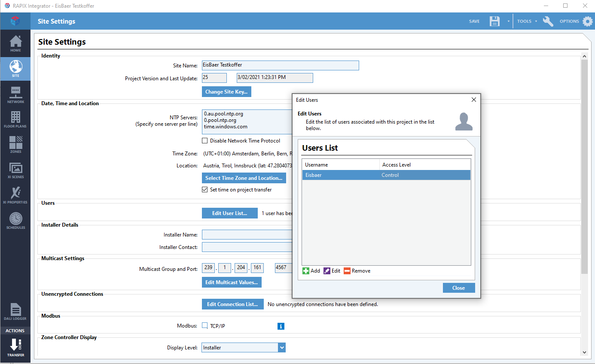Viewport: 595px width, 364px height.
Task: Open the Tools wrench icon
Action: (548, 21)
